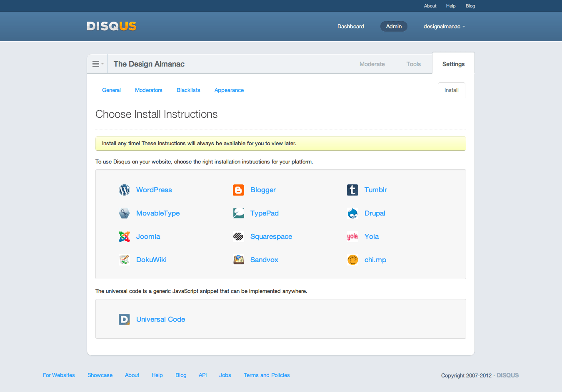The height and width of the screenshot is (392, 562).
Task: Open DokuWiki install instructions link
Action: point(151,260)
